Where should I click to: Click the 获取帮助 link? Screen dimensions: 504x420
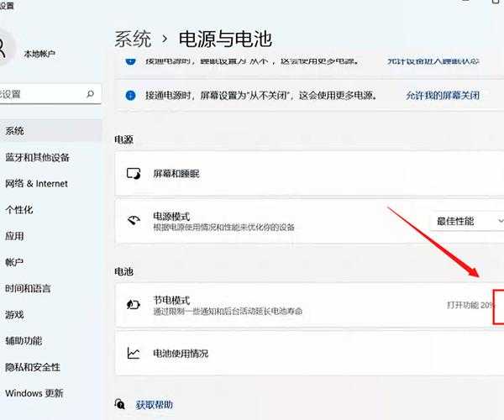(x=154, y=405)
